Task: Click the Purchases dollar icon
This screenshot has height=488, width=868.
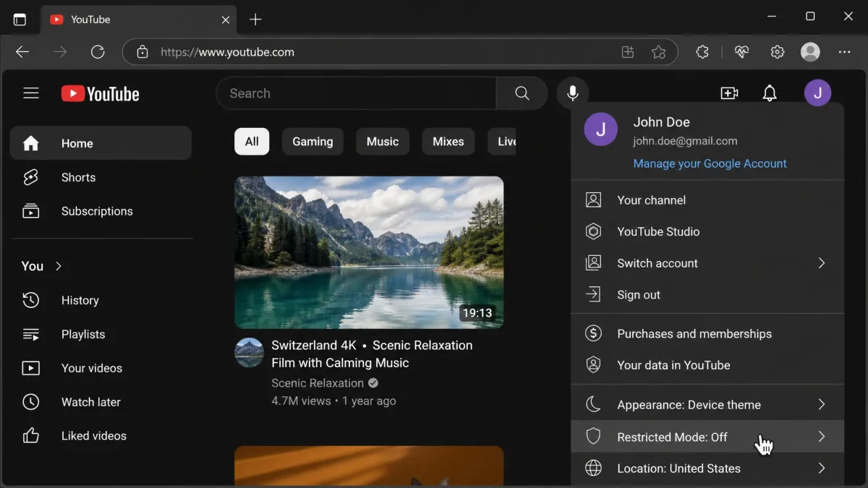Action: pyautogui.click(x=593, y=333)
